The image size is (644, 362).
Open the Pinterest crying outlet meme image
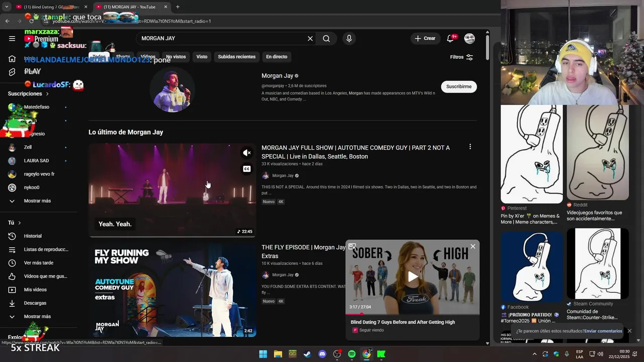(532, 154)
